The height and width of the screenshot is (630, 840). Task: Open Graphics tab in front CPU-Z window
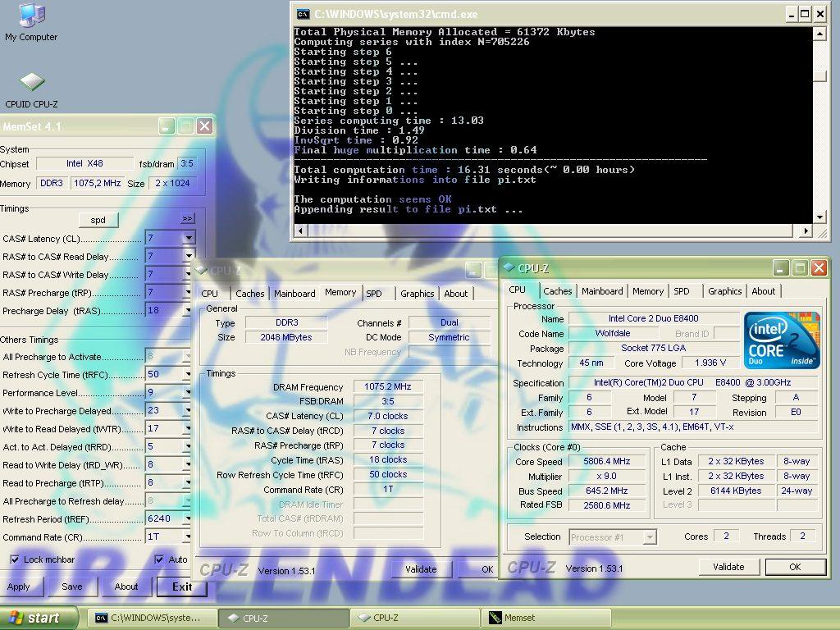click(725, 291)
